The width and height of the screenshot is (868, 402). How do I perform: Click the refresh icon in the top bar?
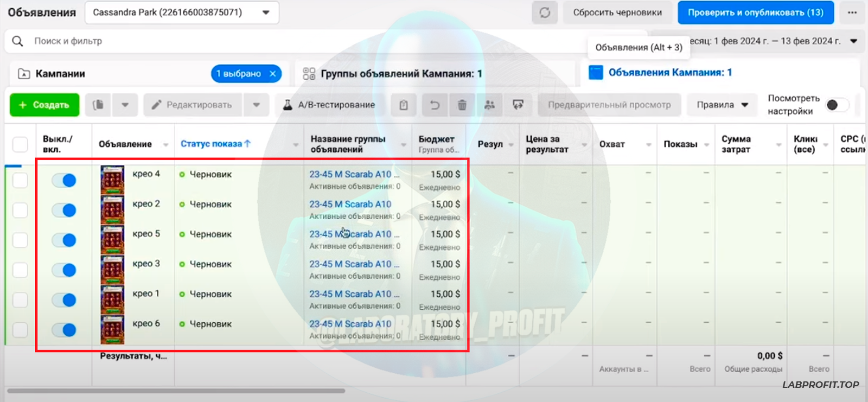click(x=545, y=12)
